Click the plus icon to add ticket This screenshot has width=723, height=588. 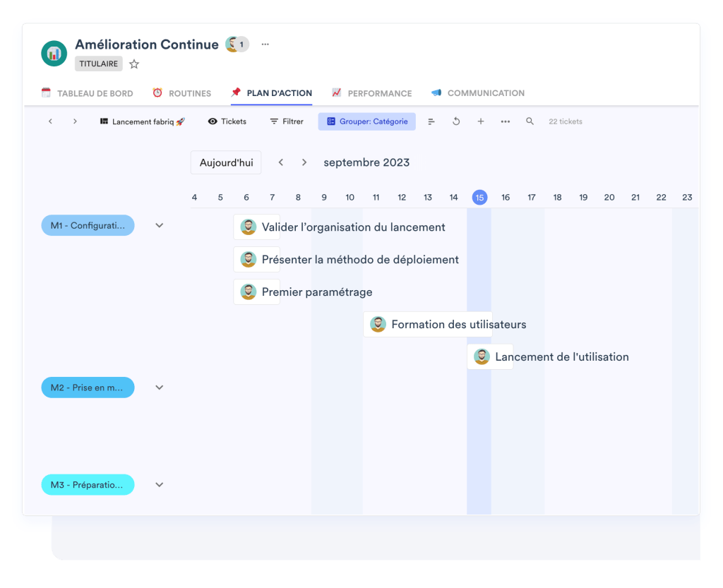tap(481, 121)
